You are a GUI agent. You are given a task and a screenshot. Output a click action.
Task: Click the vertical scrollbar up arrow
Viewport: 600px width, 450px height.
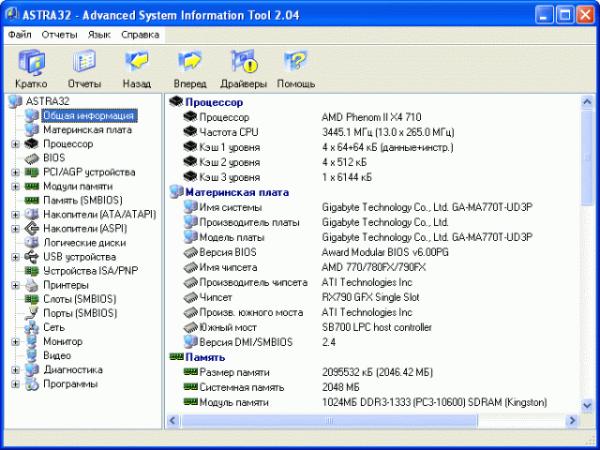(x=587, y=101)
